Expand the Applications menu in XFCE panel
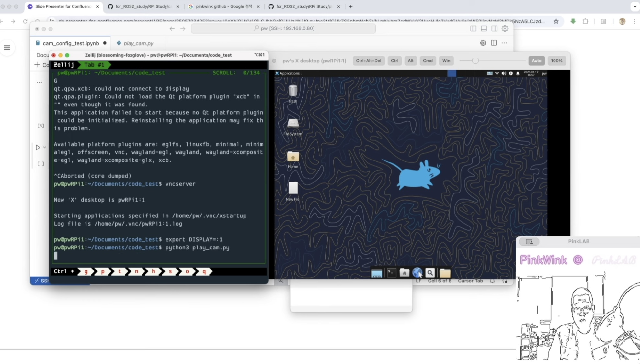The height and width of the screenshot is (364, 640). pos(288,73)
